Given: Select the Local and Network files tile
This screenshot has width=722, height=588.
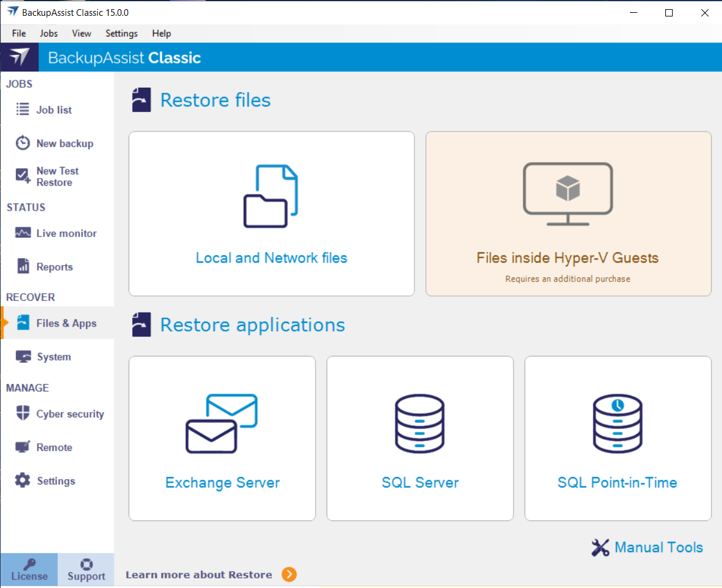Looking at the screenshot, I should point(272,214).
